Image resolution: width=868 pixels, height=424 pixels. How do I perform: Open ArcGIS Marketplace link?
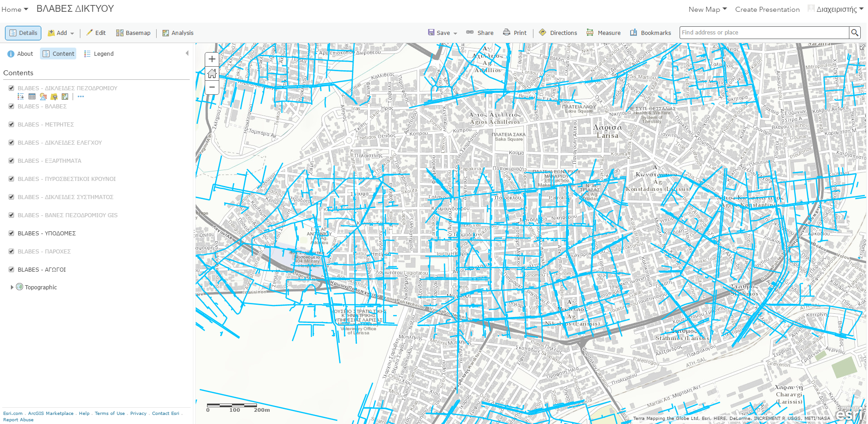tap(51, 413)
